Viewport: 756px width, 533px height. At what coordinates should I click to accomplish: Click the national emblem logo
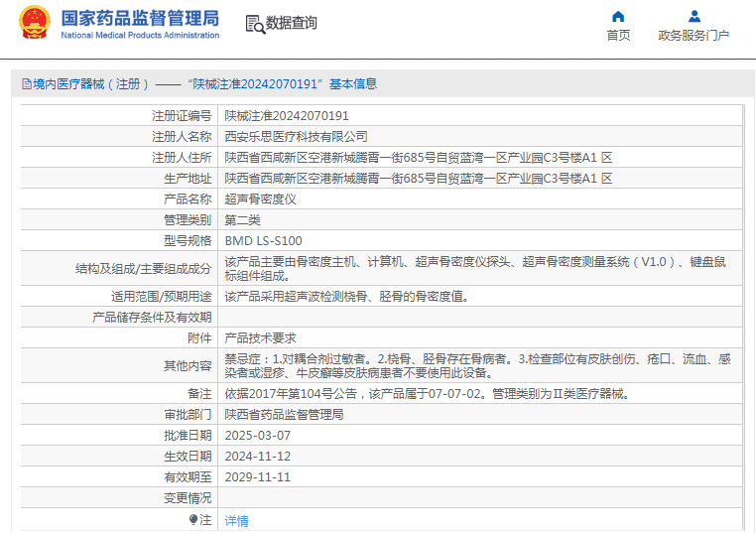point(35,22)
